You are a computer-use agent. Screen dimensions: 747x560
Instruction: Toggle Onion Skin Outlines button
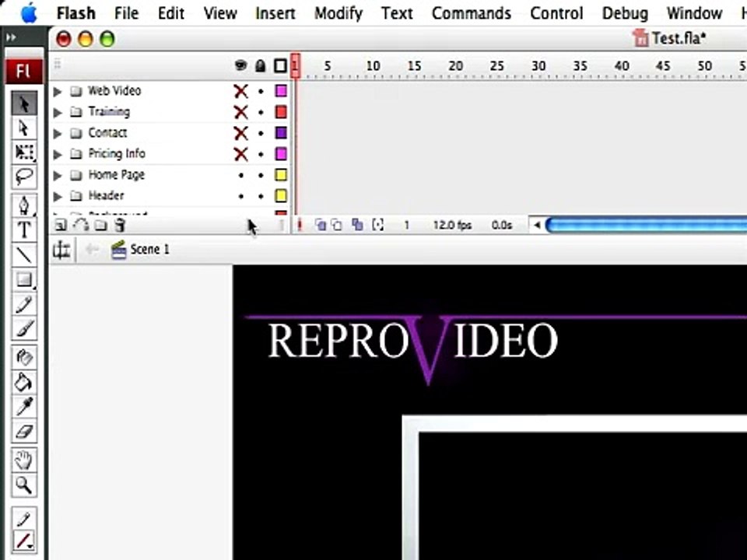tap(337, 225)
